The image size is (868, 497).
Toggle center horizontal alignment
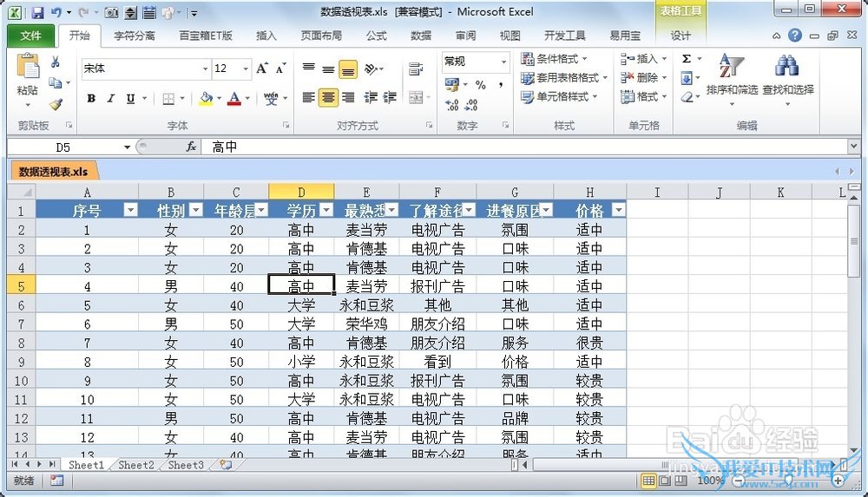pos(328,98)
